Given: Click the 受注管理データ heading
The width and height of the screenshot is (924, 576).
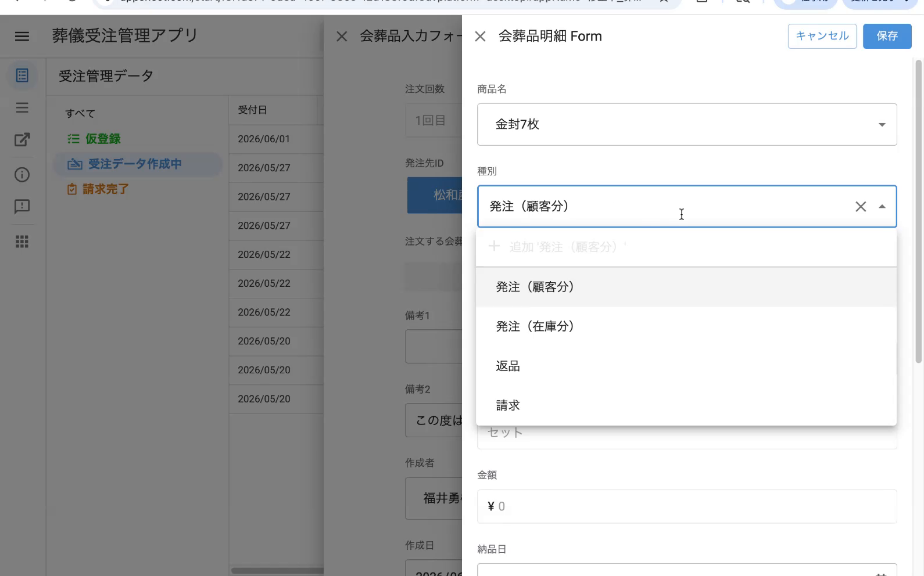Looking at the screenshot, I should pyautogui.click(x=106, y=76).
